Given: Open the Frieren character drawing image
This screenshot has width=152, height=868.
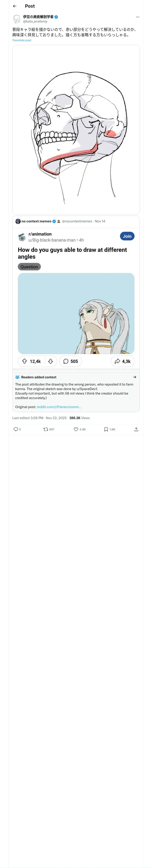Looking at the screenshot, I should pos(76,313).
